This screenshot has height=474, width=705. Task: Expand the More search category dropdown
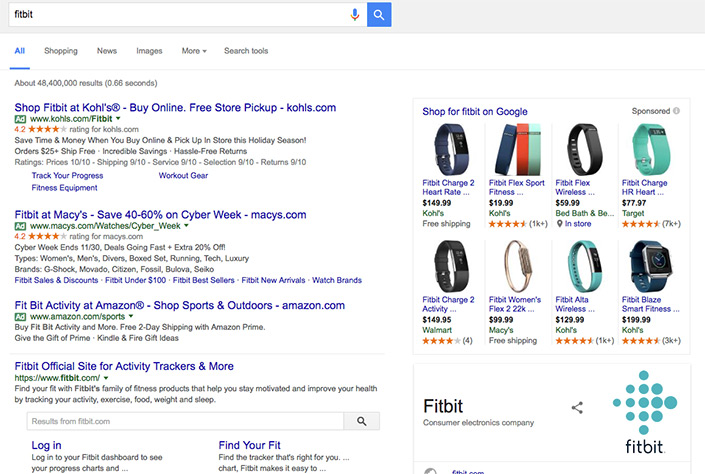tap(194, 51)
